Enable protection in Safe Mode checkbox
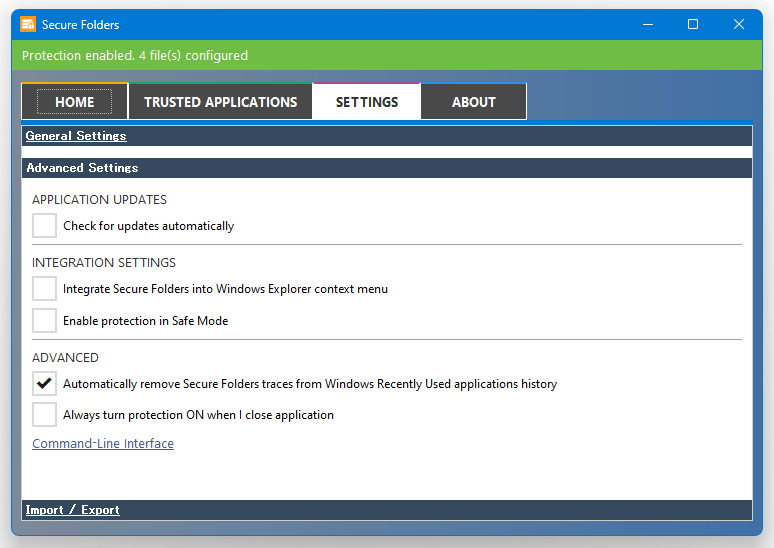The image size is (774, 548). coord(44,321)
